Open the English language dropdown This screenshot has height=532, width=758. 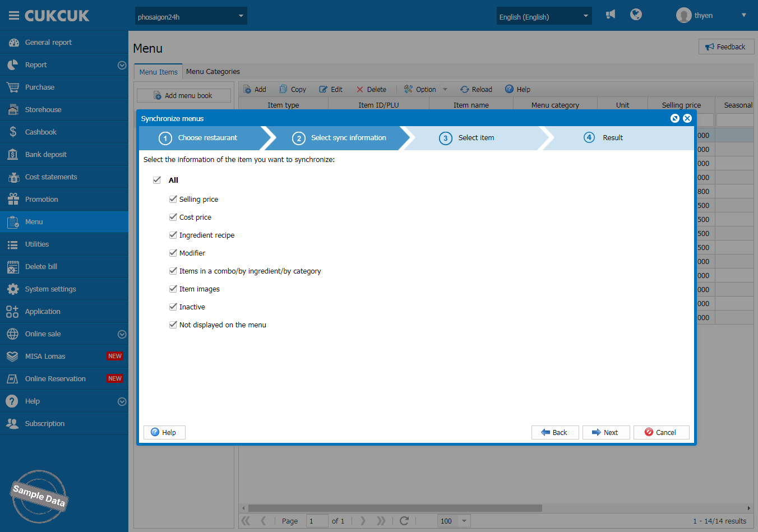click(x=544, y=16)
